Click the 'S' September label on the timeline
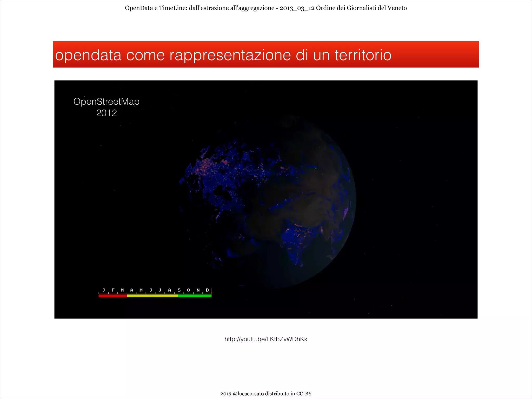The height and width of the screenshot is (399, 532). tap(179, 290)
